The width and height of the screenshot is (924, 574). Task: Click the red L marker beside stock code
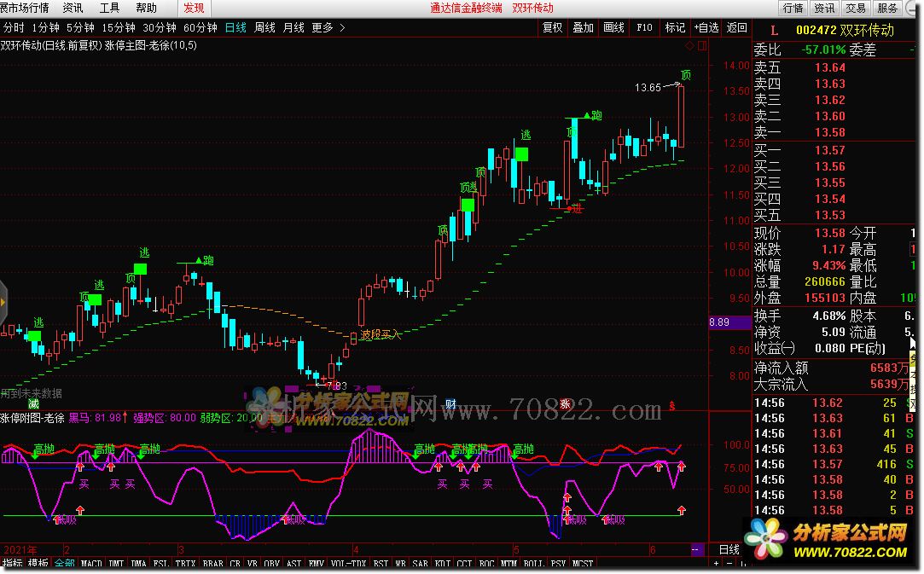coord(774,31)
